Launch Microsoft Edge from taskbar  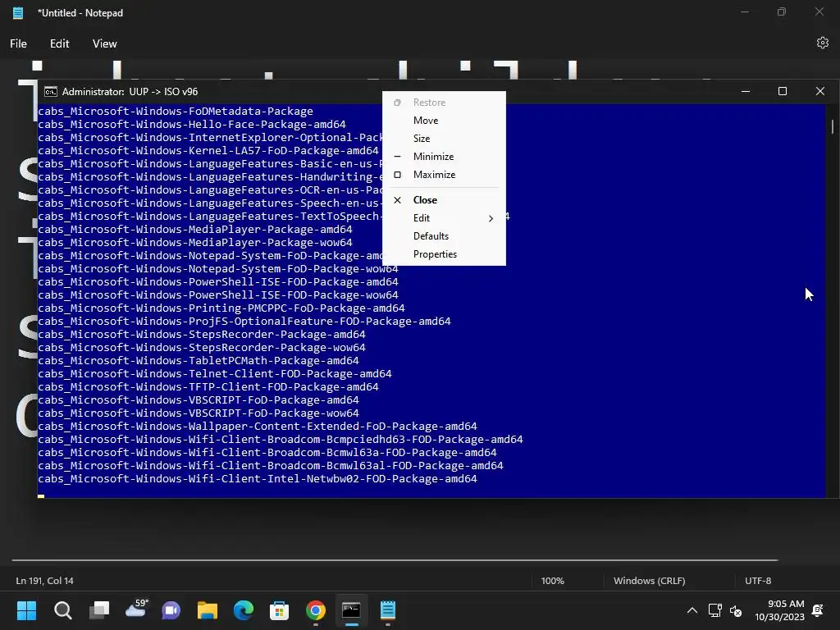pos(243,610)
